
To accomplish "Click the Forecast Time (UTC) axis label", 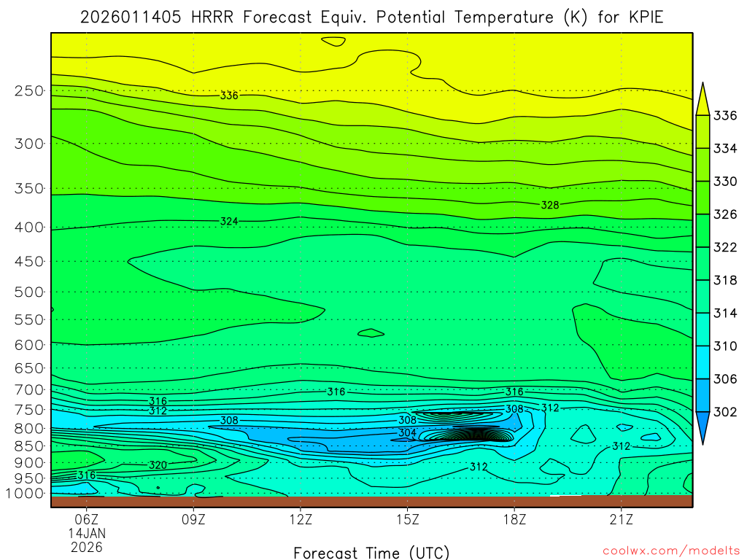I will tap(371, 553).
